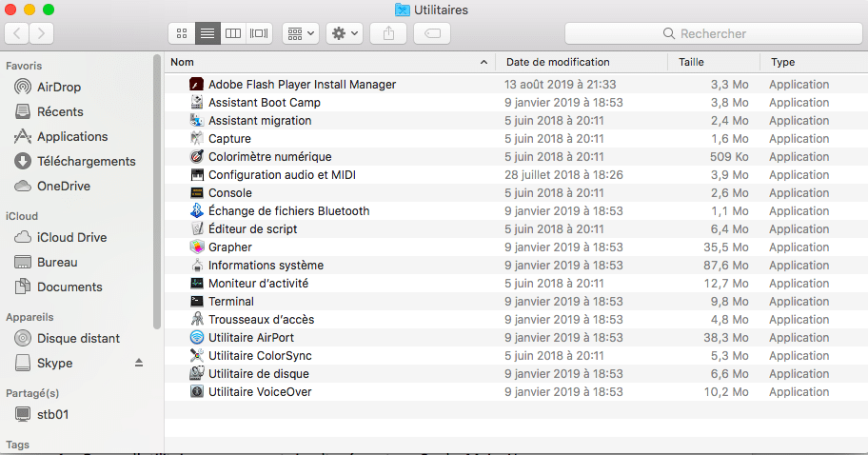This screenshot has width=868, height=455.
Task: Select the stb01 shared computer
Action: pos(42,415)
